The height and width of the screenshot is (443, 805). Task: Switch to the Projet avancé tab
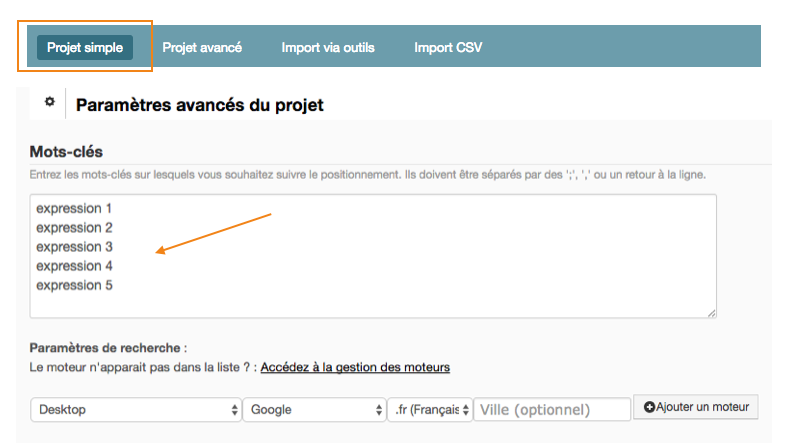click(202, 48)
